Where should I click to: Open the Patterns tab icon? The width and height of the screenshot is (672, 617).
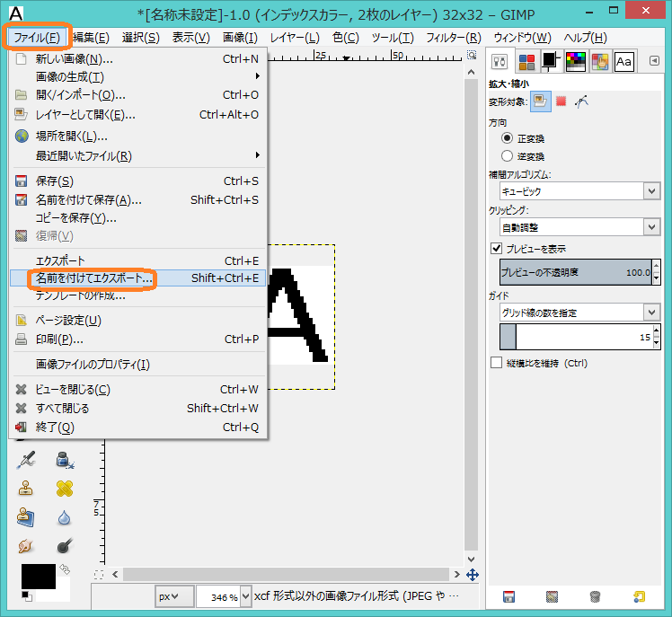pyautogui.click(x=526, y=62)
